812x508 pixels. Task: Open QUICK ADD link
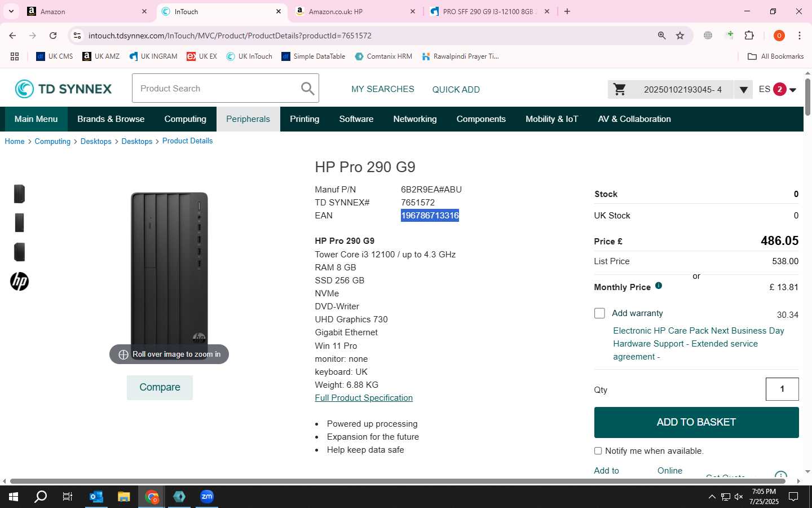click(456, 89)
